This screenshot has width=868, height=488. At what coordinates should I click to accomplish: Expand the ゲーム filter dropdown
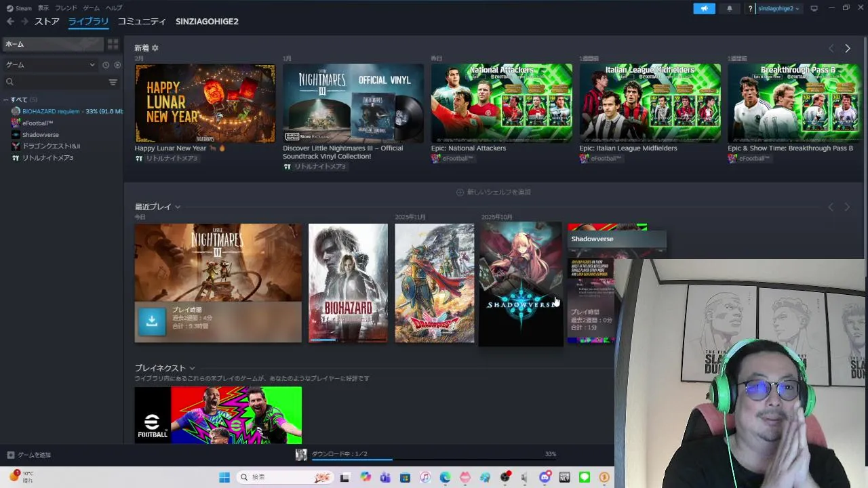(50, 65)
